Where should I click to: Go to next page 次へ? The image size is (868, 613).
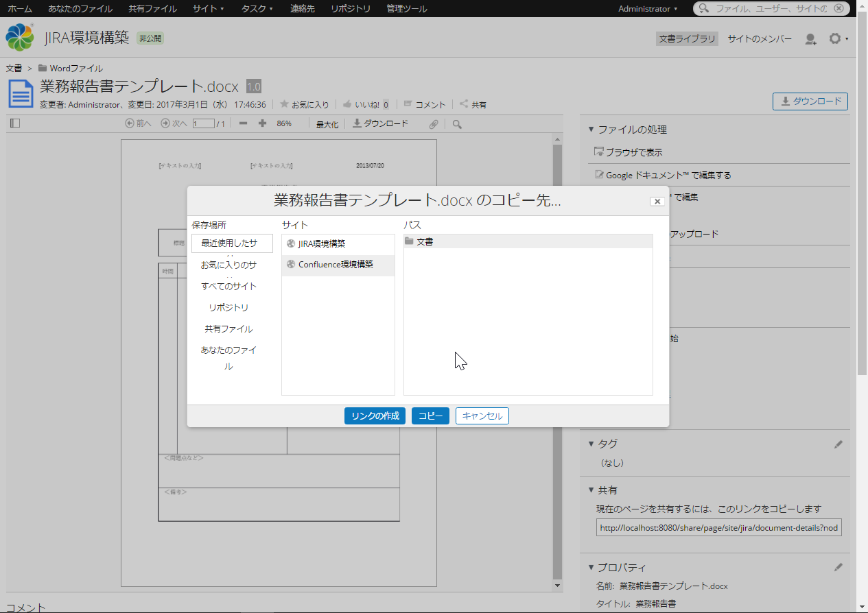(174, 123)
